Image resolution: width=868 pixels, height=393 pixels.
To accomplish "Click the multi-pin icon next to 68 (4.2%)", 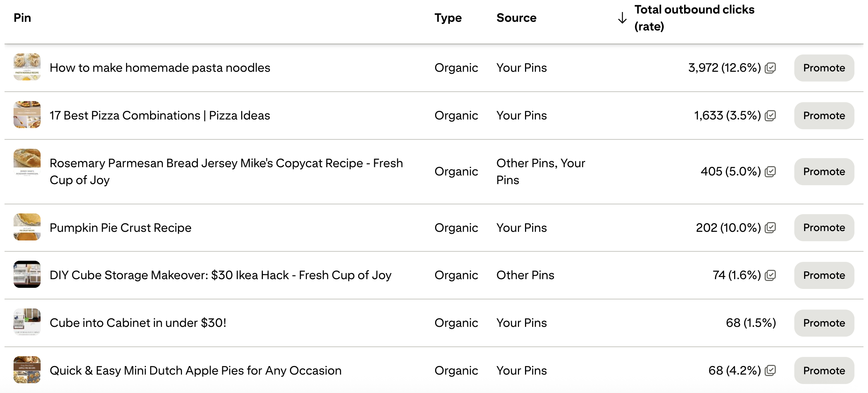I will tap(770, 371).
